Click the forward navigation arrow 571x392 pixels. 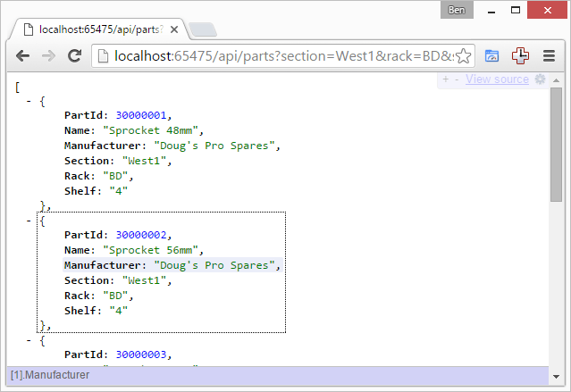[x=48, y=55]
